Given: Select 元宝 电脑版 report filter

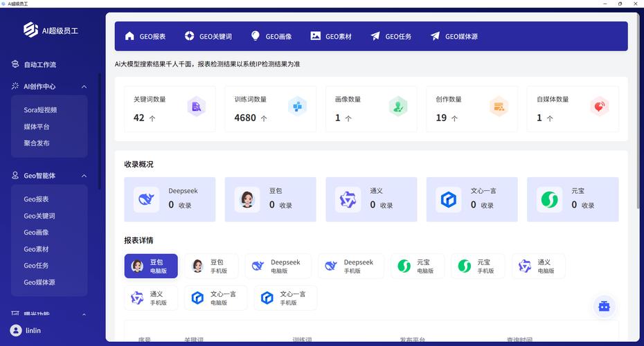Looking at the screenshot, I should pos(418,266).
